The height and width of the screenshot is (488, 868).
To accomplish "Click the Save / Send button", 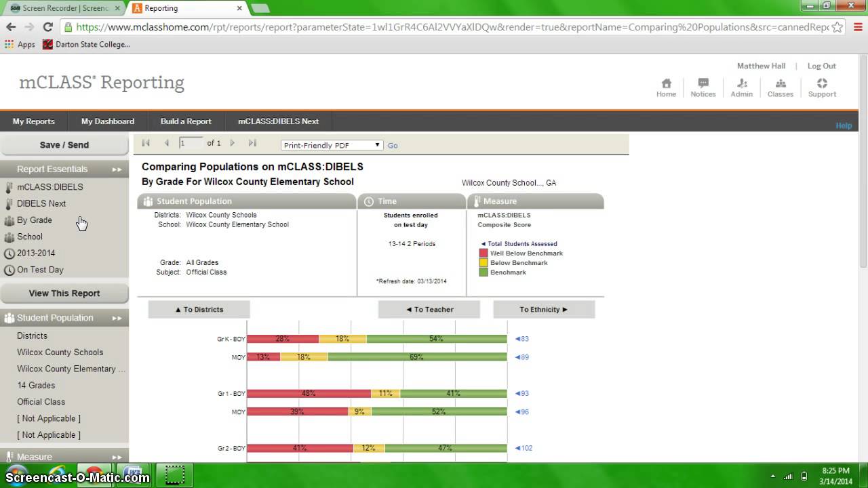I will tap(64, 145).
